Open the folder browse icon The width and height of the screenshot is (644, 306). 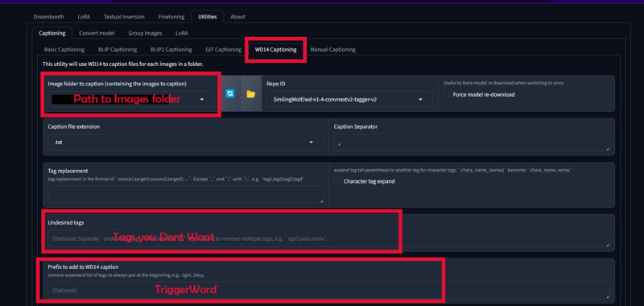[x=250, y=93]
